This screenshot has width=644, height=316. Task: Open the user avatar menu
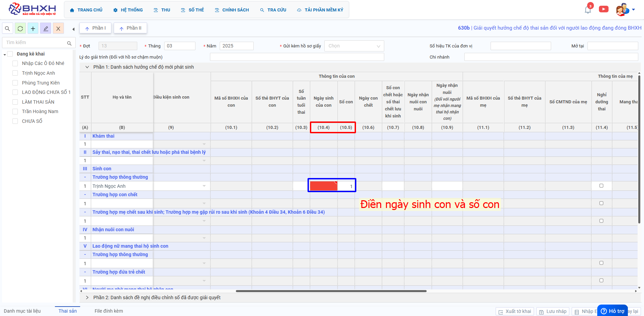point(622,9)
